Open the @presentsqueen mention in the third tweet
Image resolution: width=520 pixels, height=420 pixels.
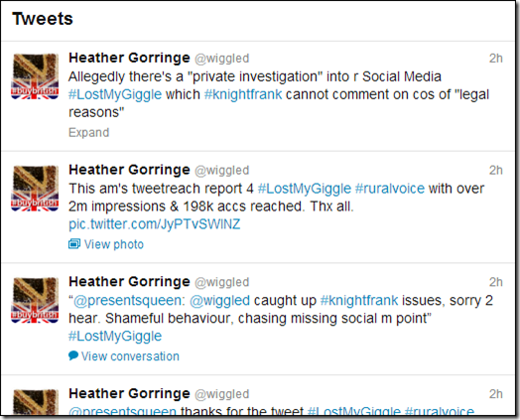click(127, 301)
